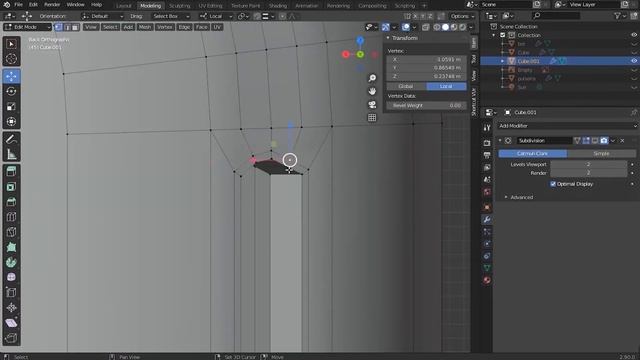Select the Edge Slide tool
This screenshot has width=640, height=360.
click(x=11, y=292)
